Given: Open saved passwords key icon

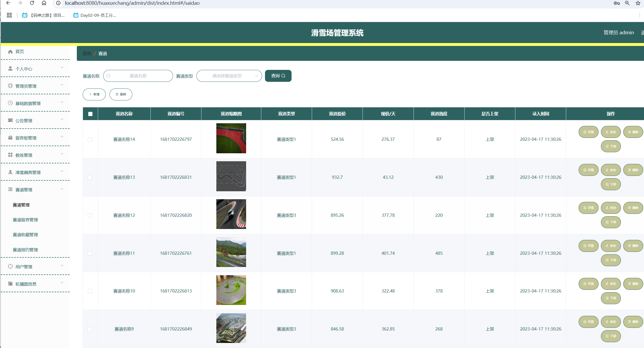Looking at the screenshot, I should pos(617,3).
